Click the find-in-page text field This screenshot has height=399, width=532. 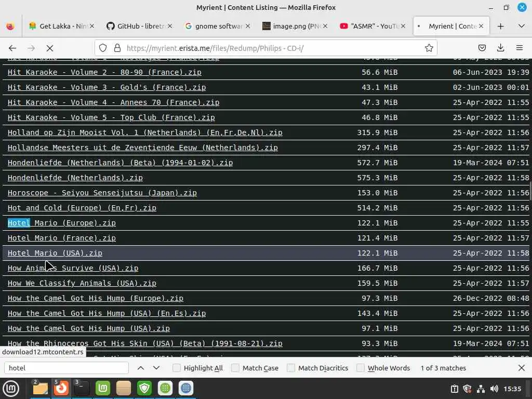coord(66,368)
